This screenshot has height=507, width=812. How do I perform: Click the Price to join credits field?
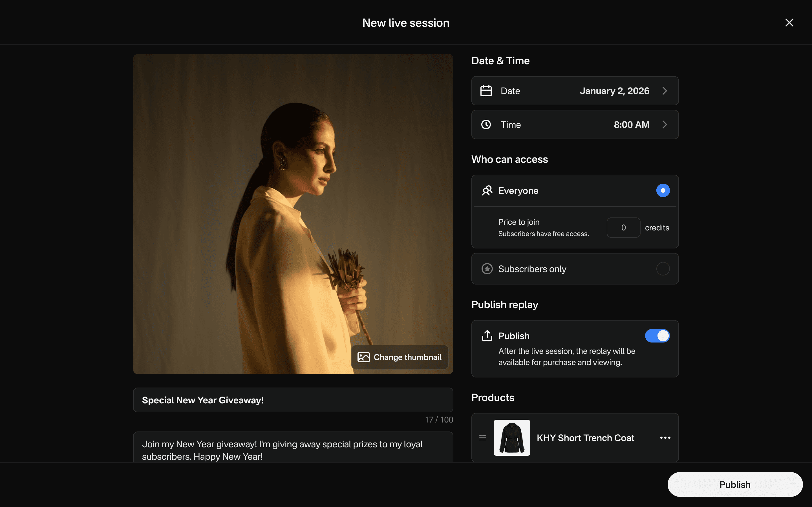(x=623, y=228)
